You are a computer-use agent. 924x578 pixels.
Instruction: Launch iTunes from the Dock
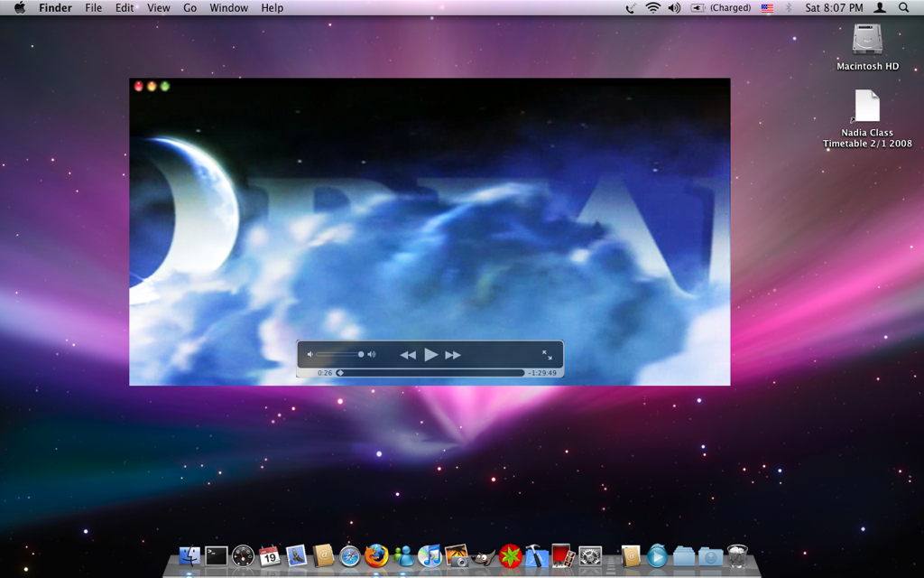[x=430, y=557]
